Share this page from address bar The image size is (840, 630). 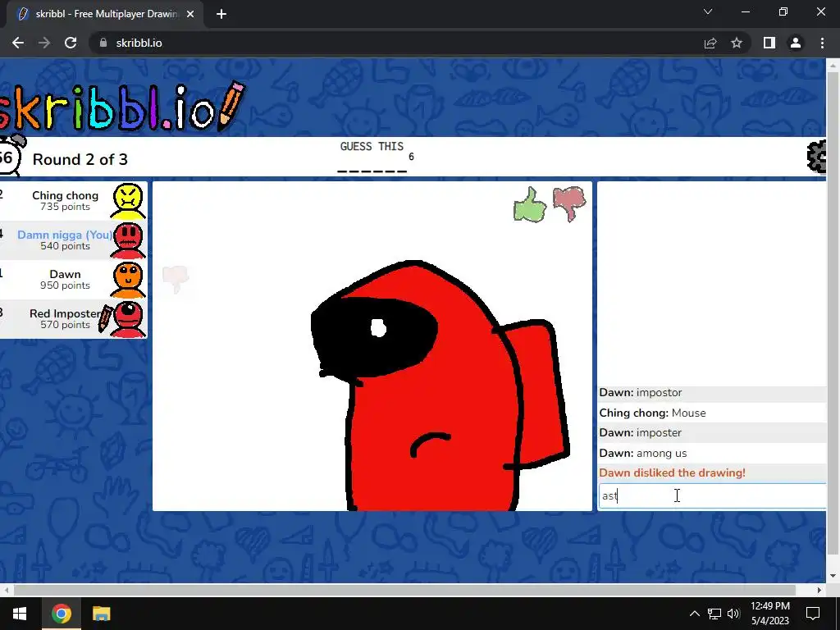tap(710, 43)
